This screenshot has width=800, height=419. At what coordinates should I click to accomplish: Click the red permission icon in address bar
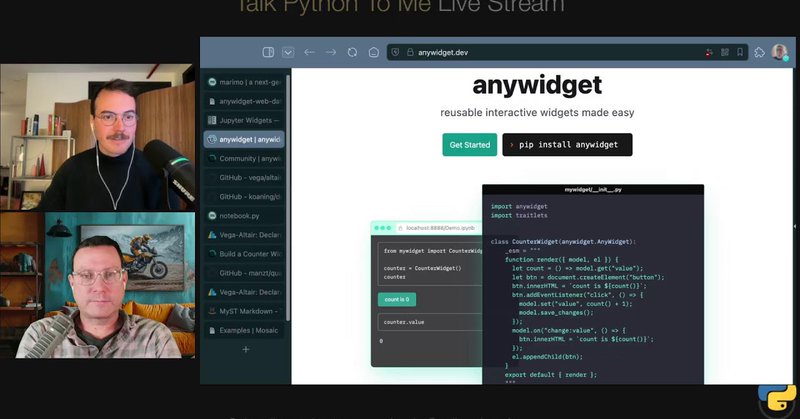pyautogui.click(x=709, y=52)
